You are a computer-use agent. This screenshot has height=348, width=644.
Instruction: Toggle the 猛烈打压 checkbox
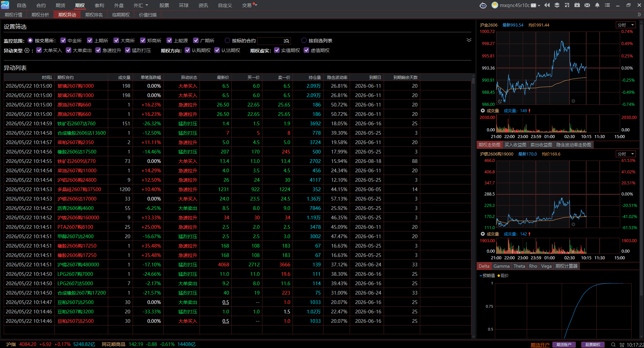128,50
